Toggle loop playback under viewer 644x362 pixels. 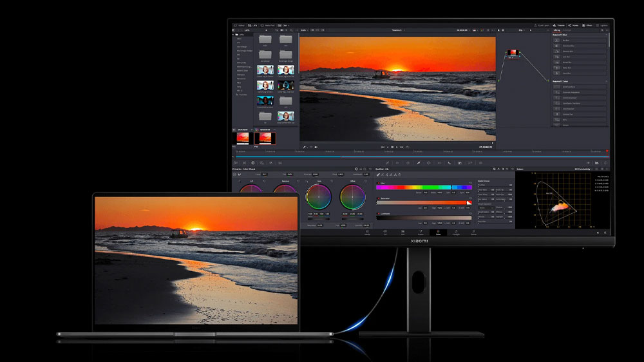408,147
